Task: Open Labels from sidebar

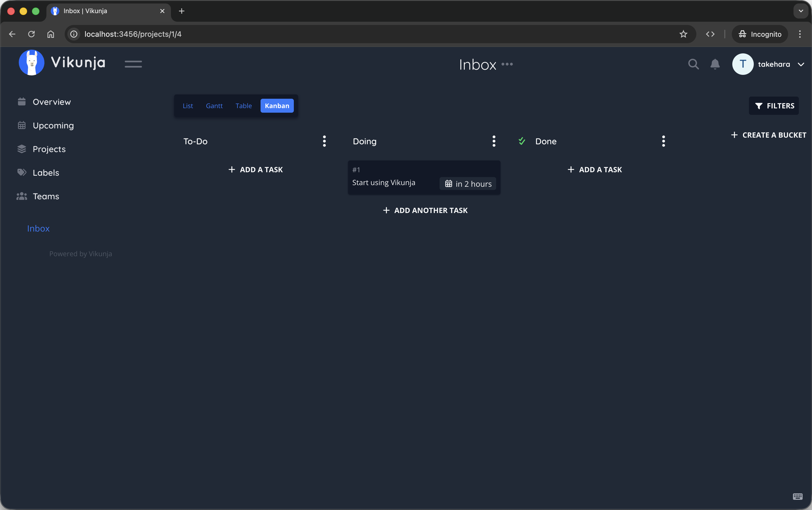Action: pos(46,173)
